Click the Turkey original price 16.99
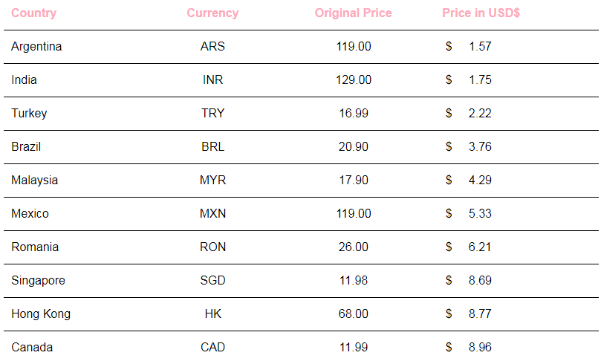The image size is (601, 364). click(x=354, y=113)
